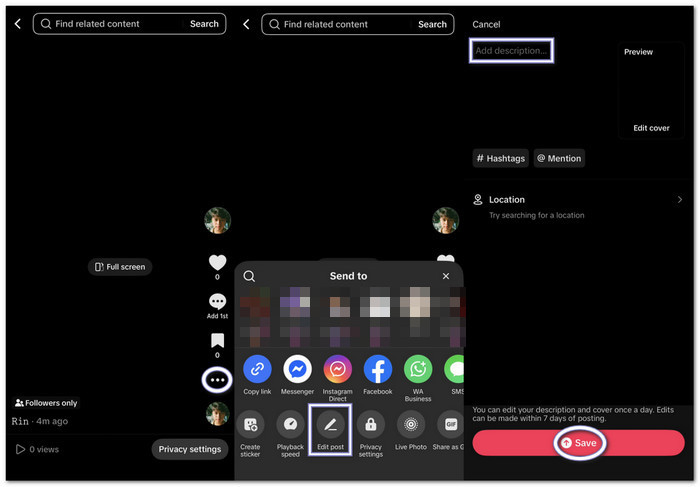Open the sound disc avatar at bottom
The image size is (700, 487).
pos(217,414)
